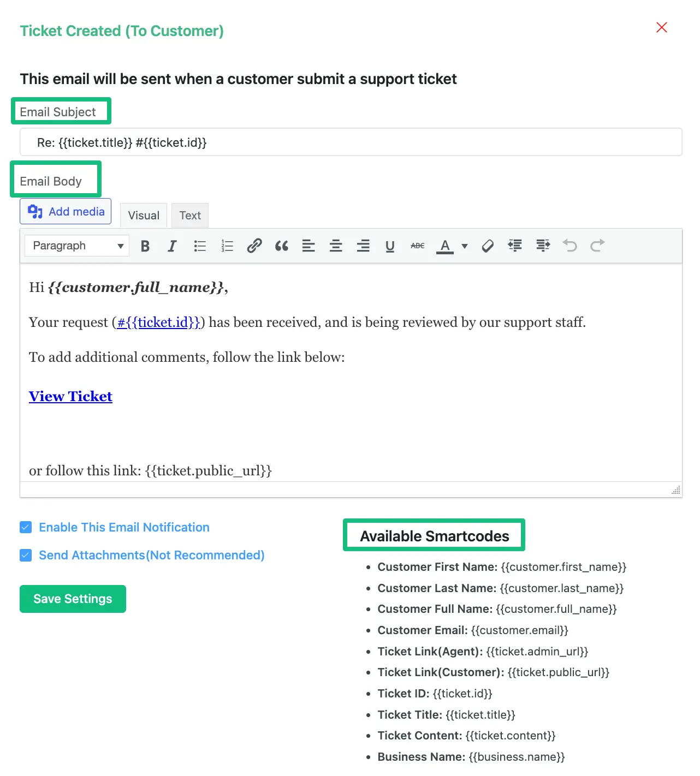Apply italic formatting in editor toolbar
700x776 pixels.
172,246
